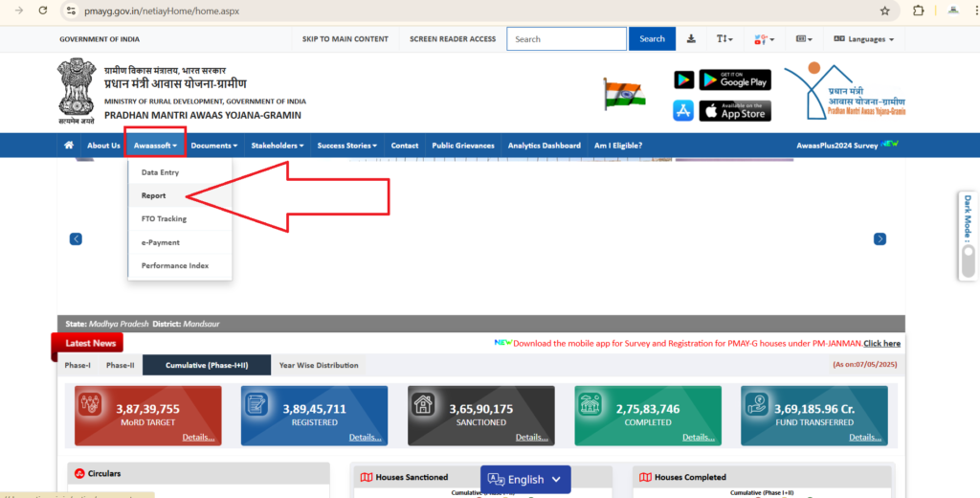Image resolution: width=980 pixels, height=498 pixels.
Task: Open Details of Completed card
Action: pos(698,438)
